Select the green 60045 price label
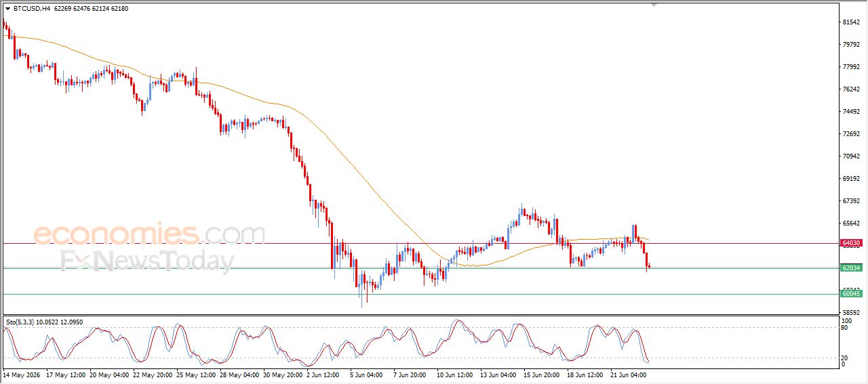This screenshot has width=868, height=384. 852,294
